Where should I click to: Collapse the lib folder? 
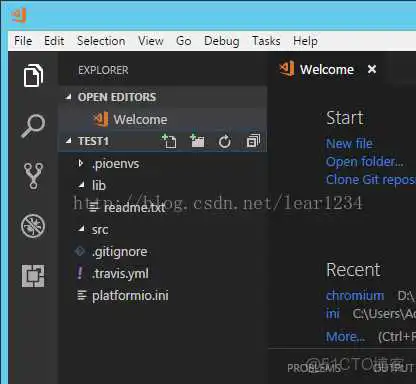81,185
